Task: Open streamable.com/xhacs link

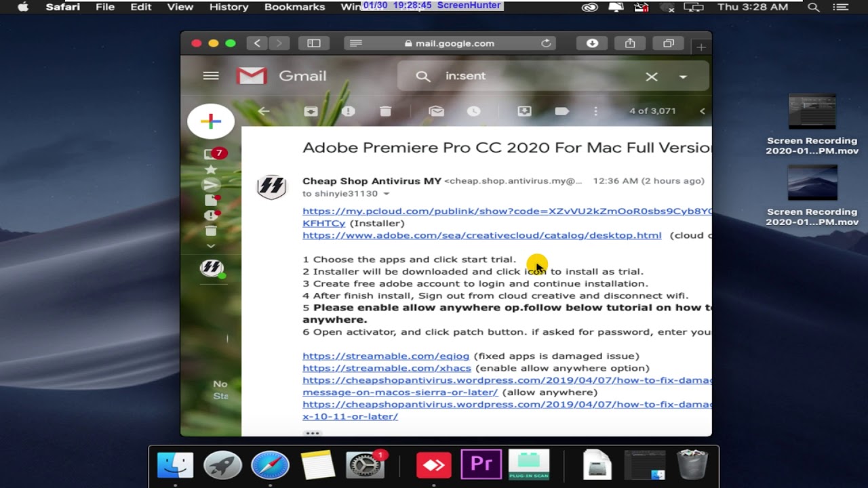Action: (387, 368)
